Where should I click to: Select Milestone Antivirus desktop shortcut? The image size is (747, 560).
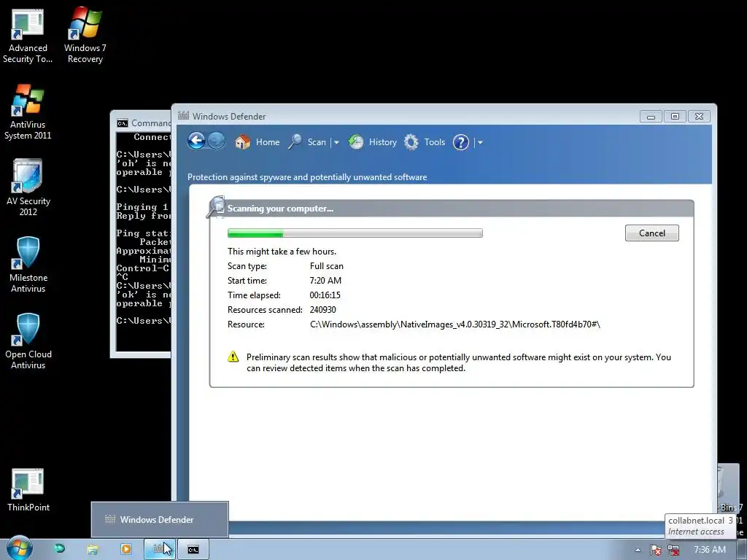click(28, 265)
